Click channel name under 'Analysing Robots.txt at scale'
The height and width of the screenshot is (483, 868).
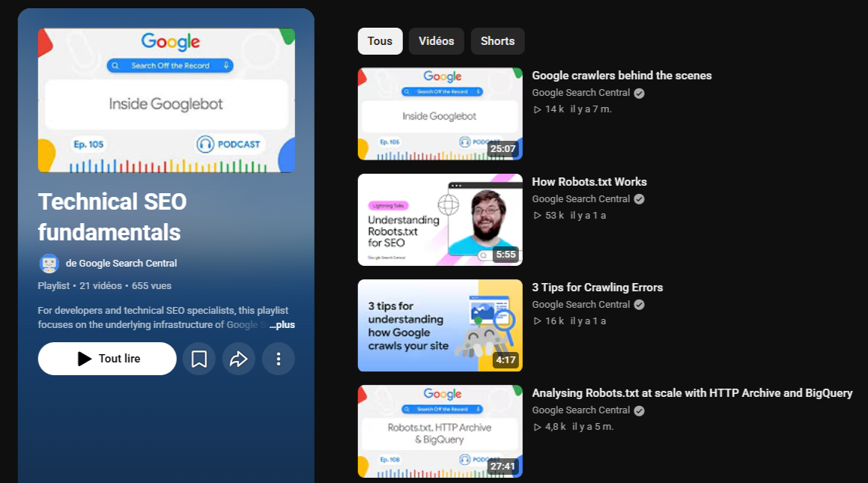[580, 410]
